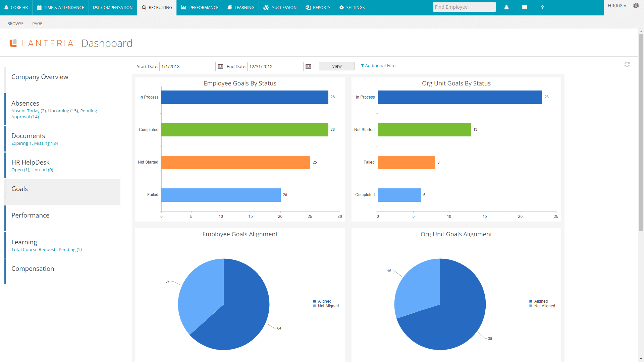This screenshot has height=362, width=644.
Task: Click Org Unit pie slice labeled 35
Action: [456, 315]
